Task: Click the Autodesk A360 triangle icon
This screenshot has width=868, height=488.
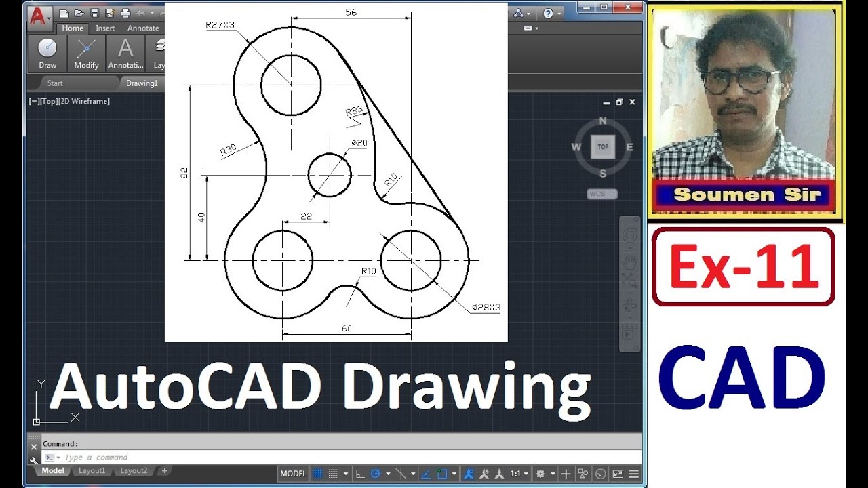Action: 519,14
